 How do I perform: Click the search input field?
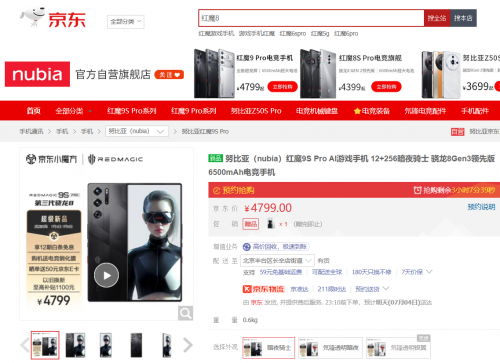[x=311, y=18]
